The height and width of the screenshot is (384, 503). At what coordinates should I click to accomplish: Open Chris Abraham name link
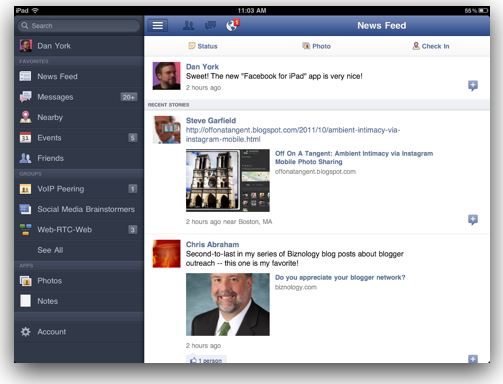click(x=212, y=244)
